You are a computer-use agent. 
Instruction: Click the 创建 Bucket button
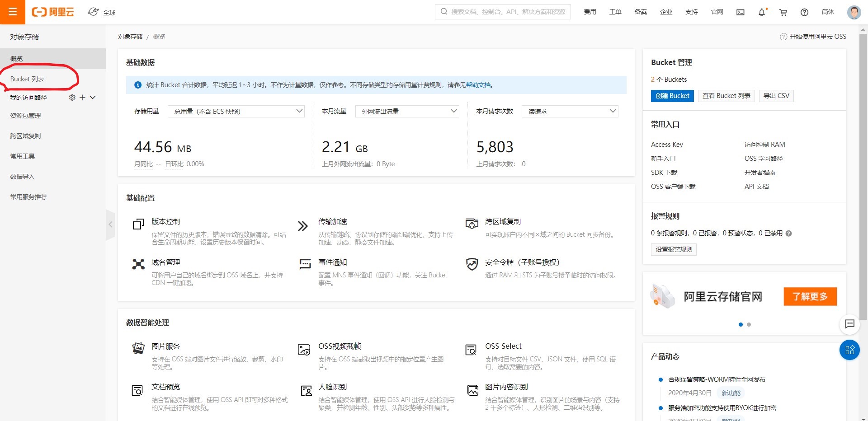(x=672, y=96)
